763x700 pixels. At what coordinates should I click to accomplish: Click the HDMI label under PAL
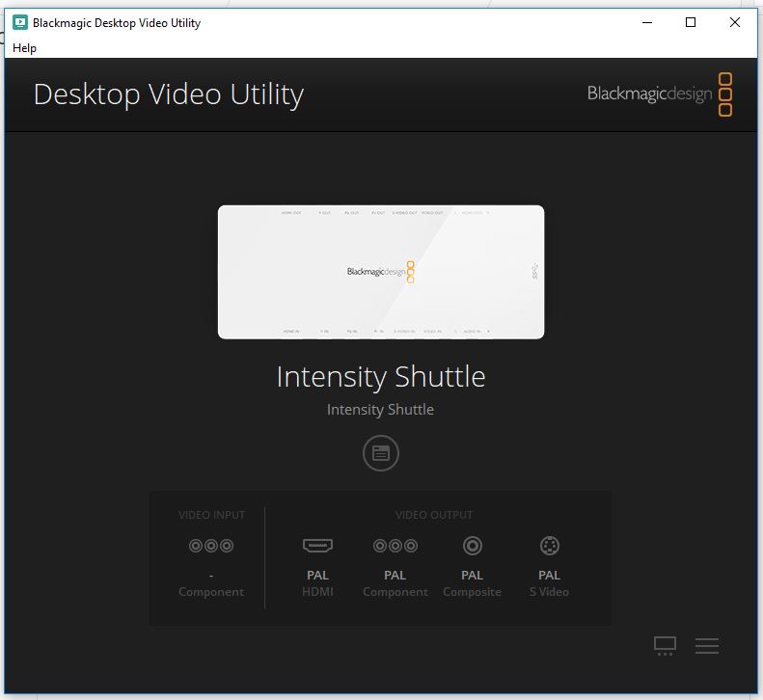(317, 592)
